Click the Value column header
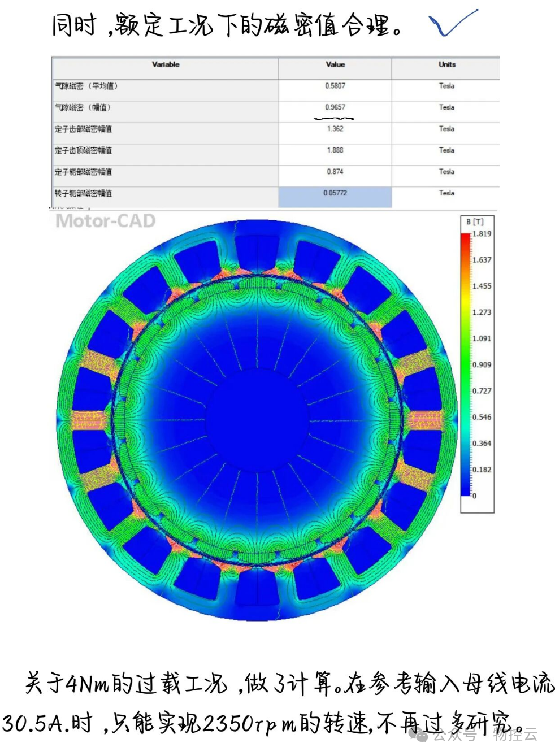The height and width of the screenshot is (756, 555). 335,65
